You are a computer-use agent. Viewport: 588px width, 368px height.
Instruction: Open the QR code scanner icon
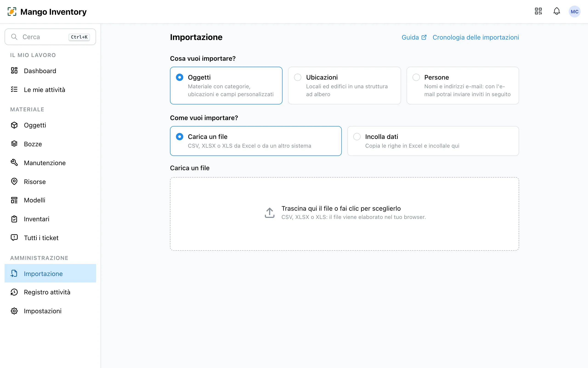538,11
